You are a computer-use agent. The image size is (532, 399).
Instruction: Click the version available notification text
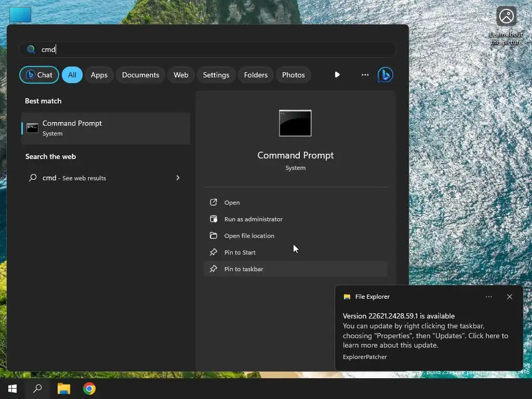tap(398, 316)
